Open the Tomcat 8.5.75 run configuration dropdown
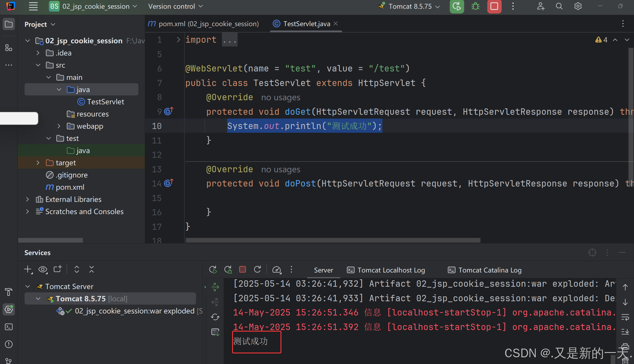This screenshot has height=364, width=634. pos(410,6)
